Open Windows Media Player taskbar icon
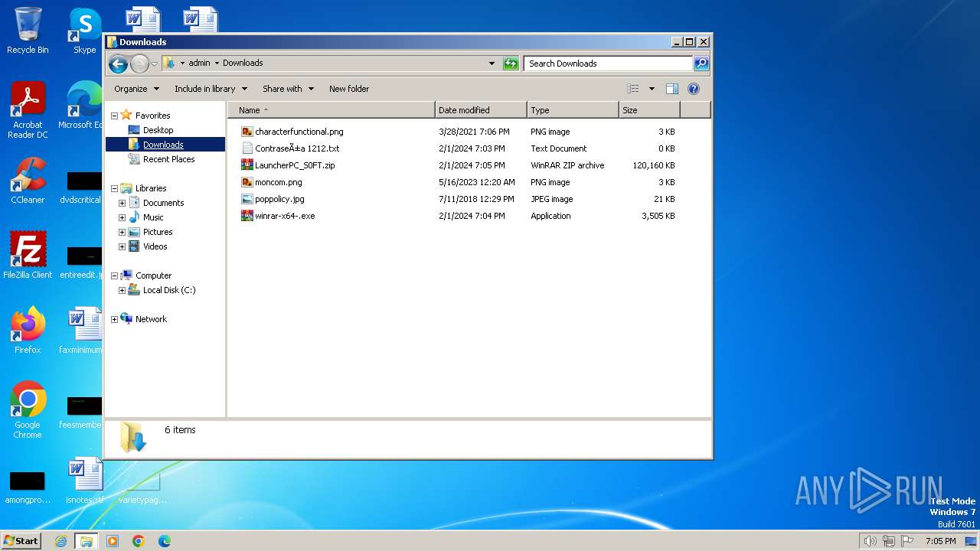980x551 pixels. (x=113, y=541)
